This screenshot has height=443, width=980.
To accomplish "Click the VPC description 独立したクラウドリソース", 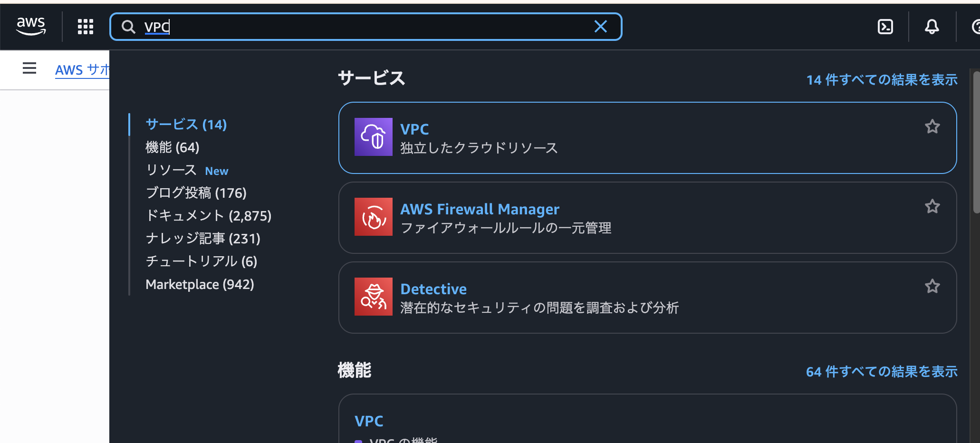I will click(x=479, y=148).
